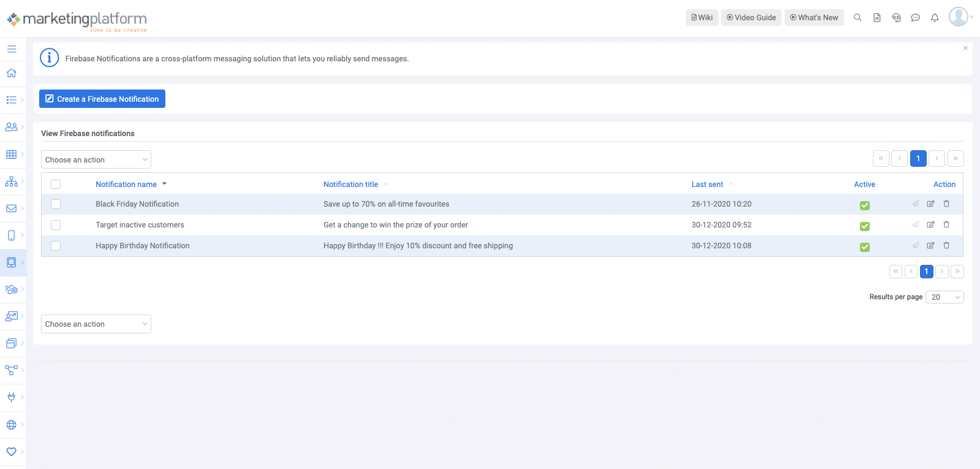Check the Happy Birthday Notification row checkbox
Screen dimensions: 980x469
[56, 246]
